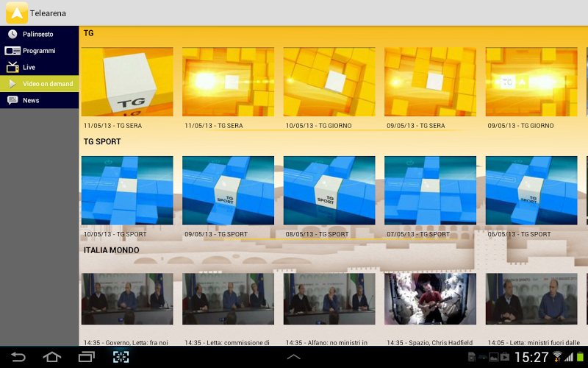Click the 08/05/13 - TG SPORT caption
Viewport: 588px width, 368px height.
click(x=318, y=234)
